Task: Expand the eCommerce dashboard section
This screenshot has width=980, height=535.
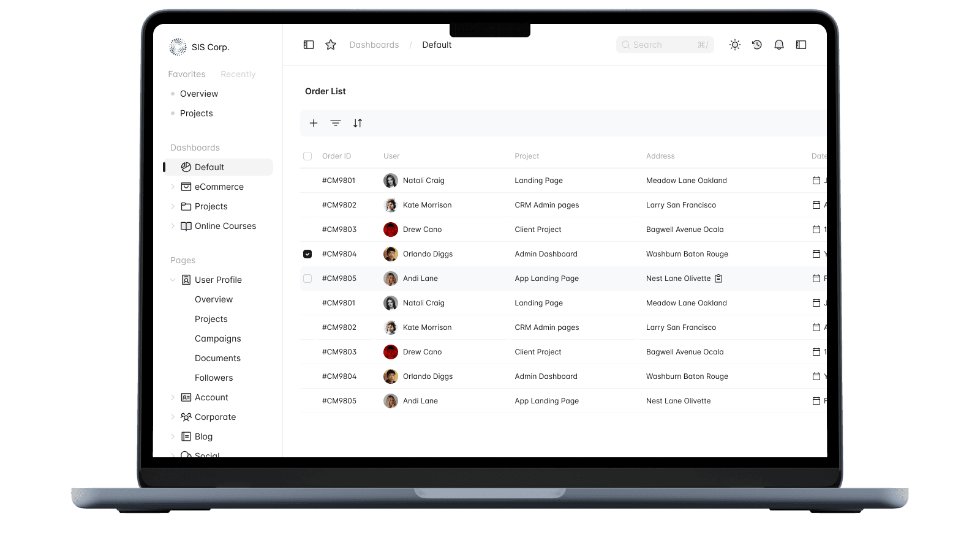Action: [173, 187]
